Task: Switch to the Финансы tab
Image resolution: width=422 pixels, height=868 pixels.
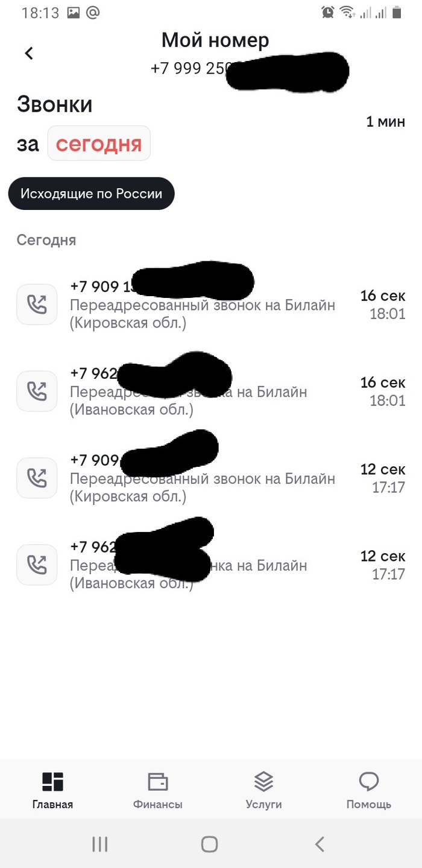Action: click(157, 790)
